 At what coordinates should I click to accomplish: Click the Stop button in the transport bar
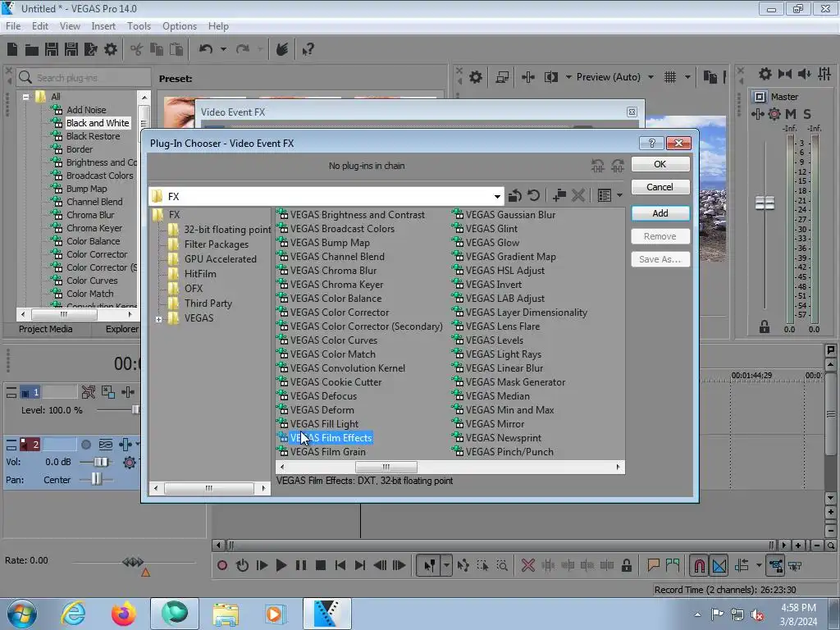[321, 565]
